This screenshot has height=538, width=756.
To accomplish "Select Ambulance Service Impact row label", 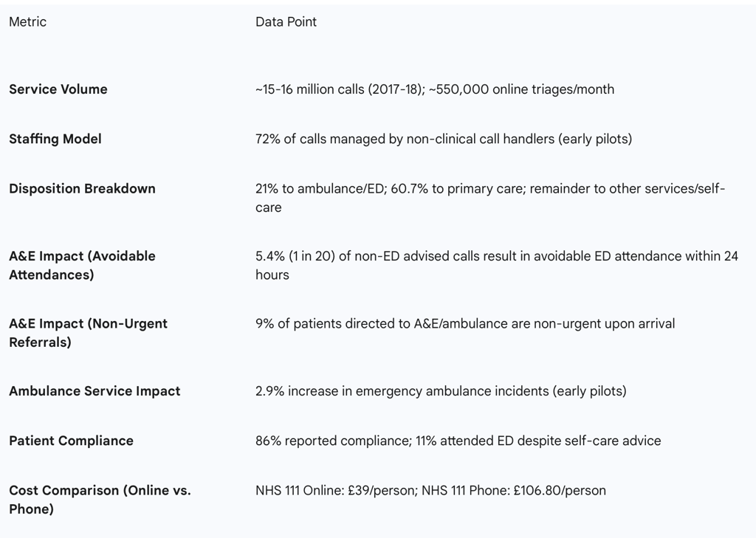I will (94, 391).
